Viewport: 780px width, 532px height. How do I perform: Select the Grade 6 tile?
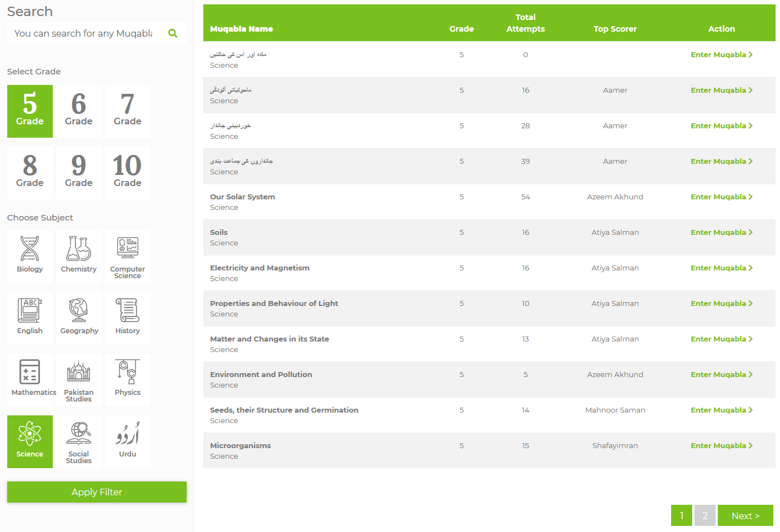(x=79, y=111)
